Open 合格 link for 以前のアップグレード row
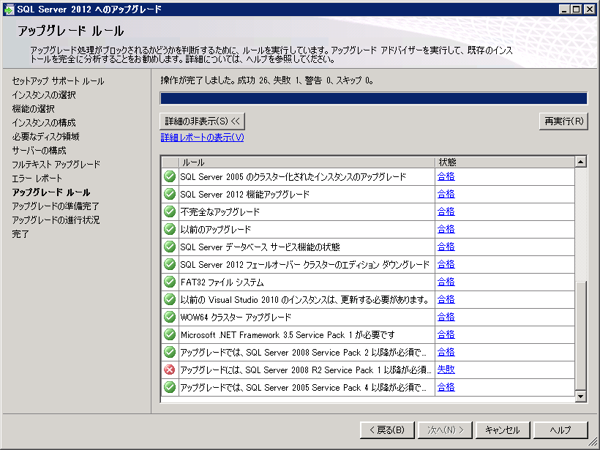This screenshot has height=450, width=600. point(446,229)
